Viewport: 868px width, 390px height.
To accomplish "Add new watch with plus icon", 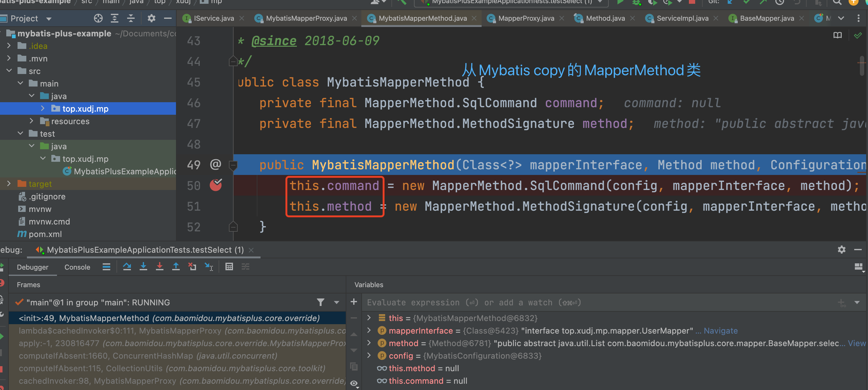I will [354, 302].
